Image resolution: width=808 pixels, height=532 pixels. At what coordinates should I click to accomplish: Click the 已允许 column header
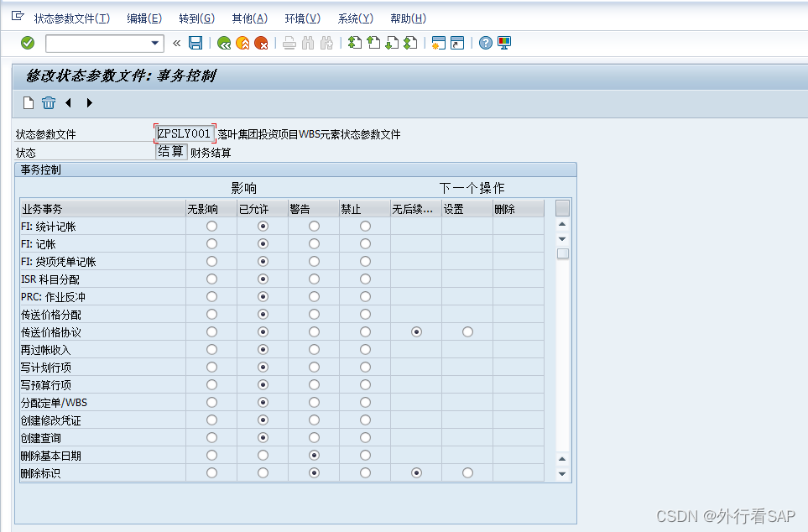coord(263,209)
